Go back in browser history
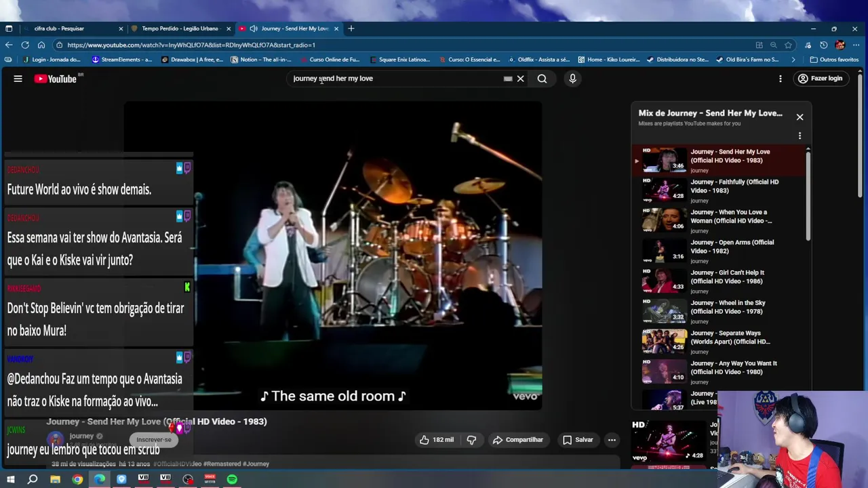 click(x=9, y=45)
